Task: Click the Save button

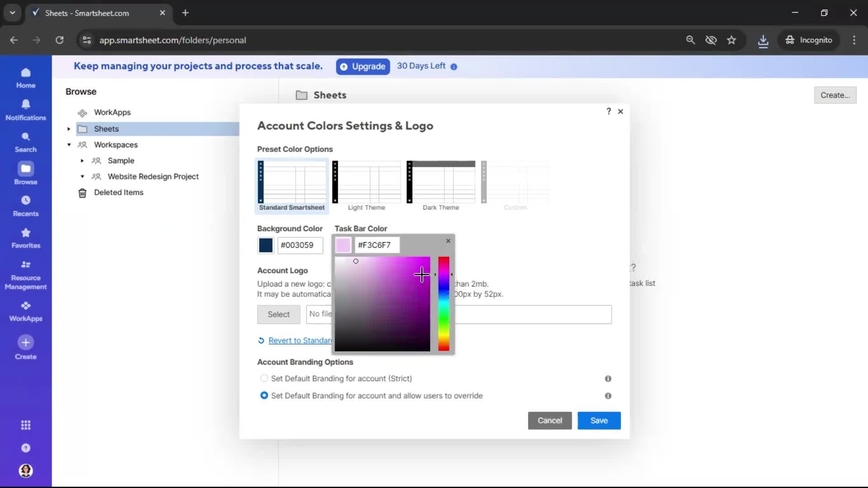Action: (599, 420)
